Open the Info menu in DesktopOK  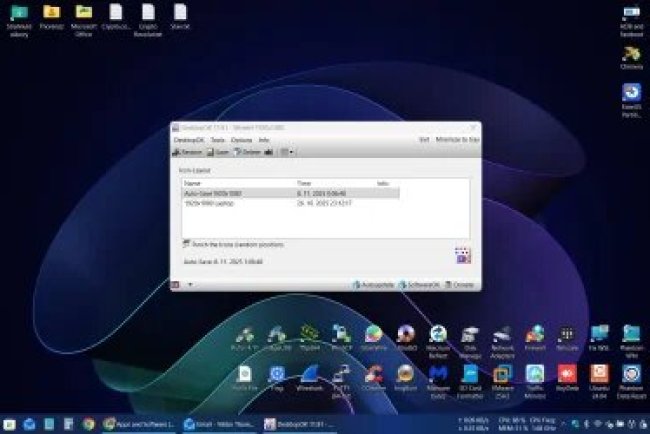click(x=264, y=140)
